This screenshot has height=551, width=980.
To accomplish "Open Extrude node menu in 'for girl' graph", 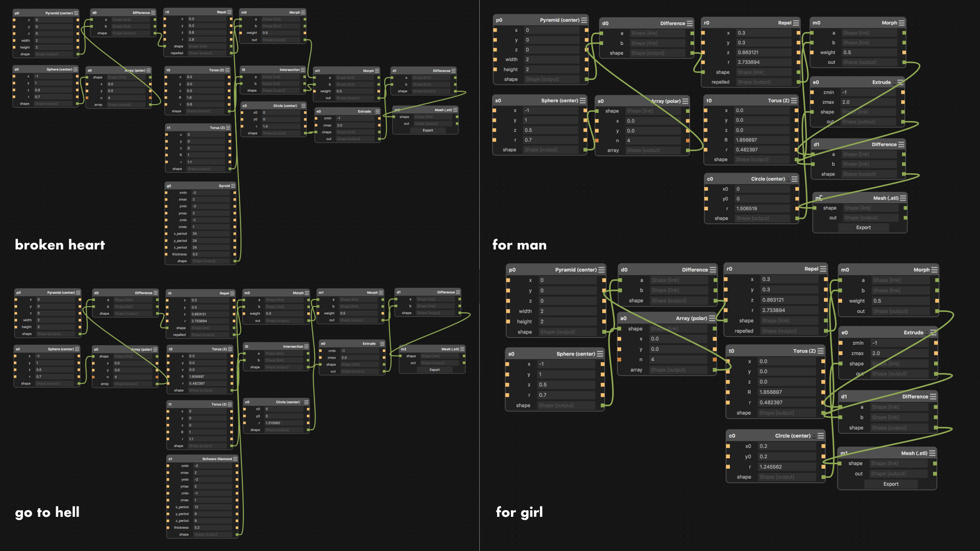I will pyautogui.click(x=933, y=333).
